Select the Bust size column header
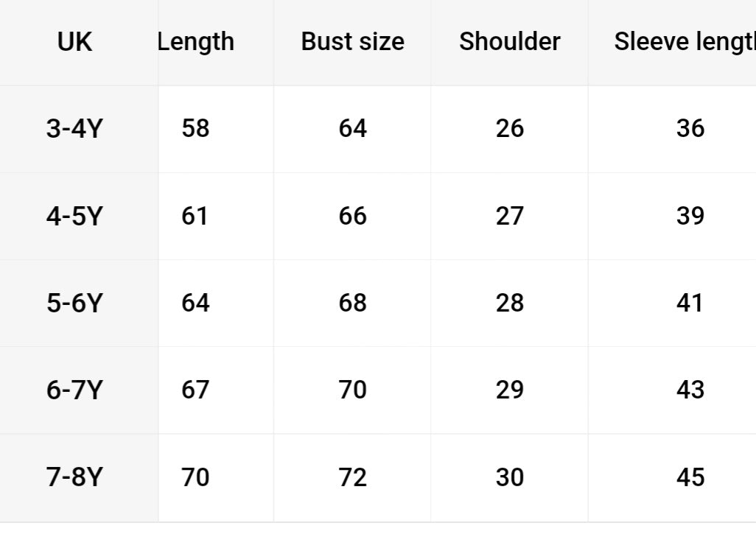 (x=352, y=42)
